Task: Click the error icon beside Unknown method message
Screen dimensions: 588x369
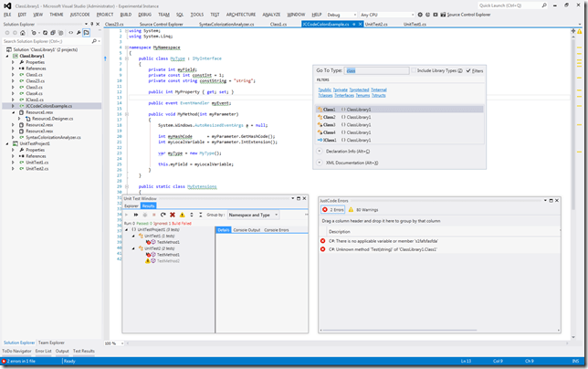Action: [322, 248]
